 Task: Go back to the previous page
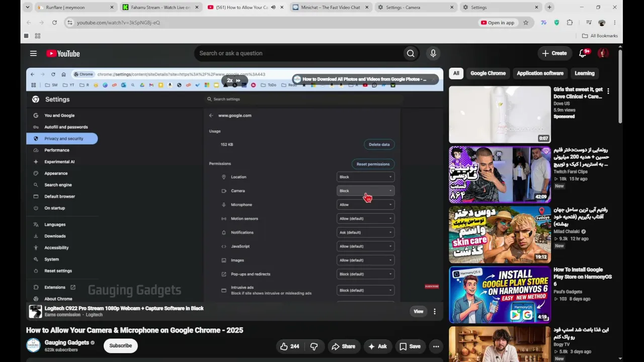coord(28,23)
